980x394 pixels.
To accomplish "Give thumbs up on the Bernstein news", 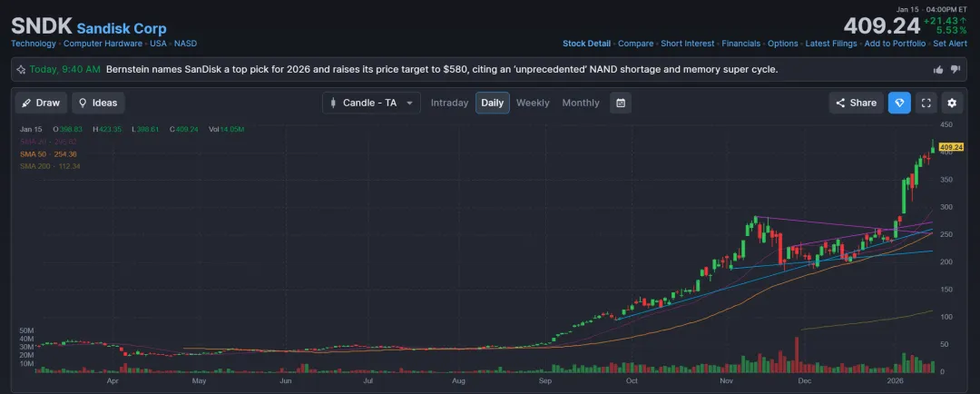I will (x=938, y=69).
